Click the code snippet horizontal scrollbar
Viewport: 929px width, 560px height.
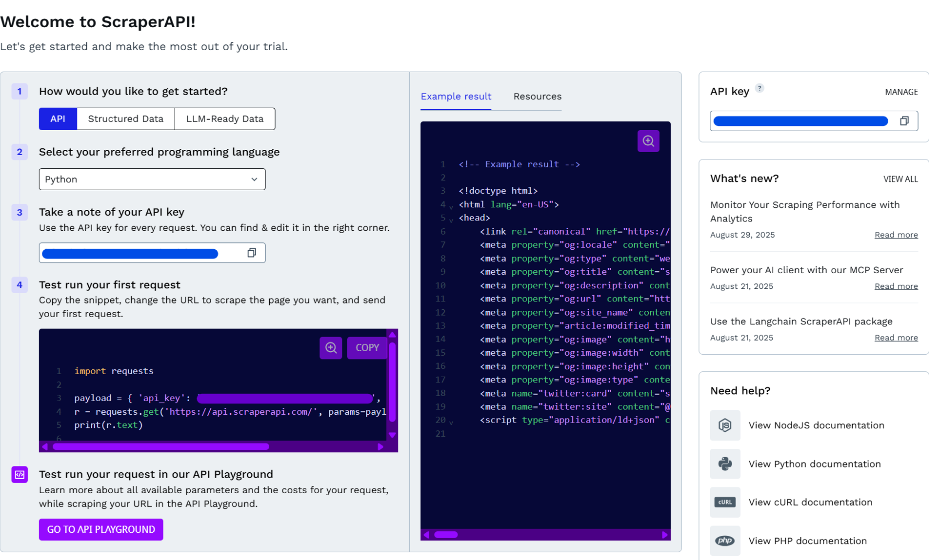point(161,447)
